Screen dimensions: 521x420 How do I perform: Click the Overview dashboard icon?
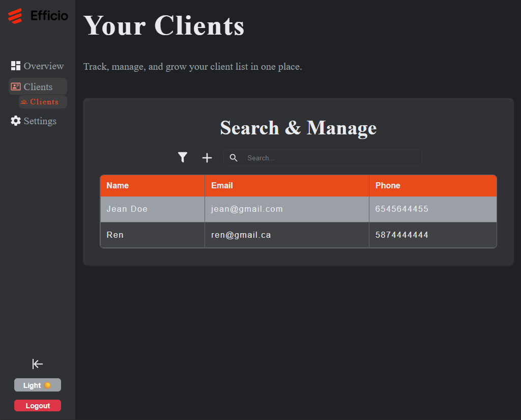pyautogui.click(x=16, y=66)
